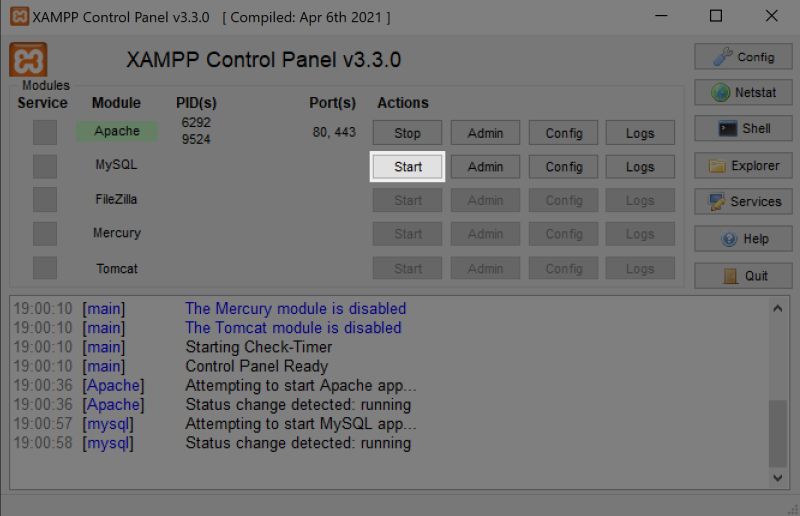Select log line 'Attempting to start MySQL app...'
The height and width of the screenshot is (516, 800).
301,424
